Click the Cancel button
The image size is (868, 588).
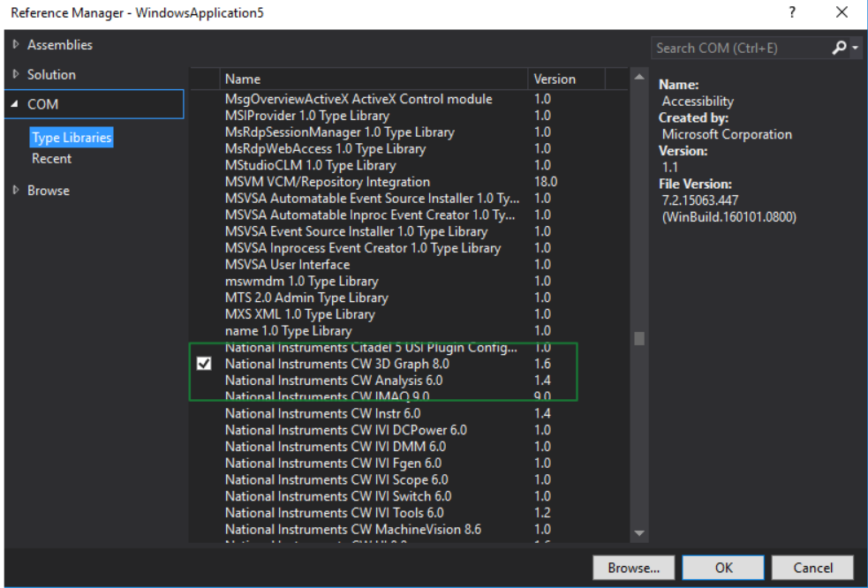tap(812, 568)
